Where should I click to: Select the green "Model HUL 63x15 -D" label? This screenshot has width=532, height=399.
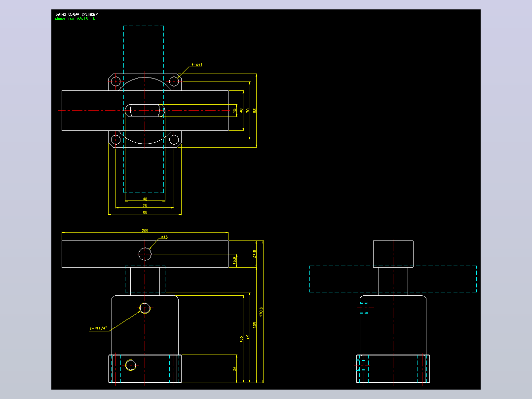pyautogui.click(x=76, y=19)
